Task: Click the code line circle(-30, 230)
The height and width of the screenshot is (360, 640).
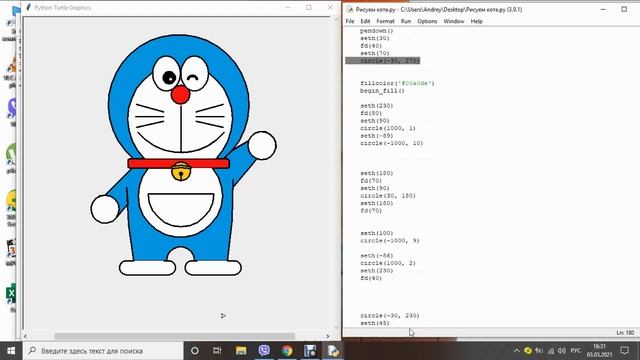Action: pos(390,316)
